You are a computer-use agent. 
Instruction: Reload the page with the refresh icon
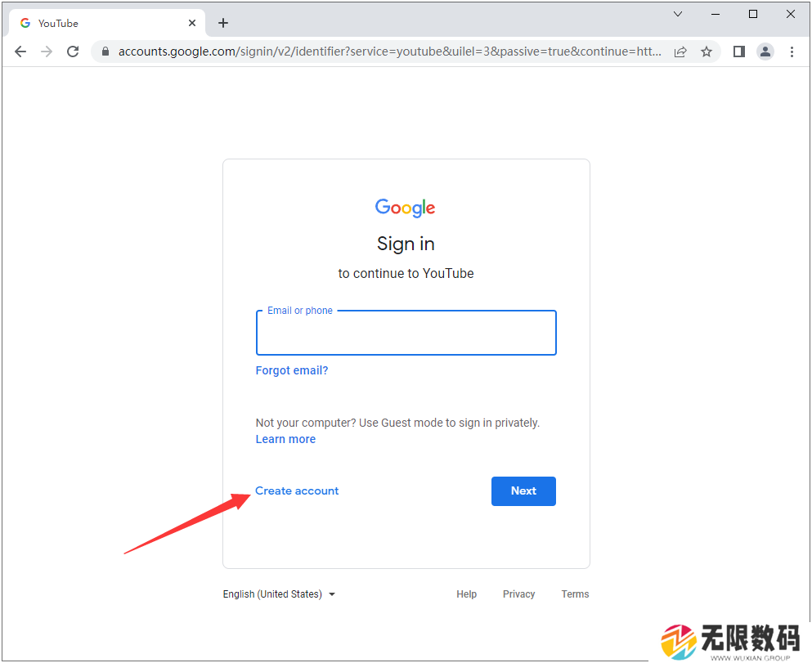[x=73, y=52]
